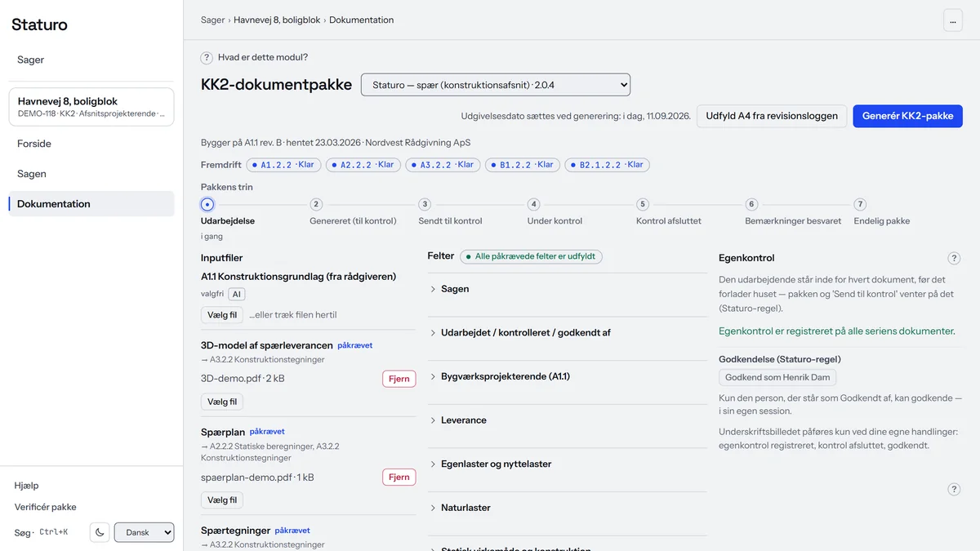Viewport: 980px width, 551px height.
Task: Toggle dark mode with the moon icon
Action: [x=100, y=532]
